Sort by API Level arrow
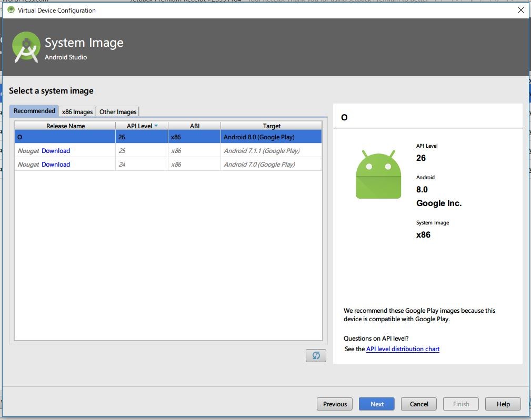Viewport: 531px width, 420px height. coord(156,126)
